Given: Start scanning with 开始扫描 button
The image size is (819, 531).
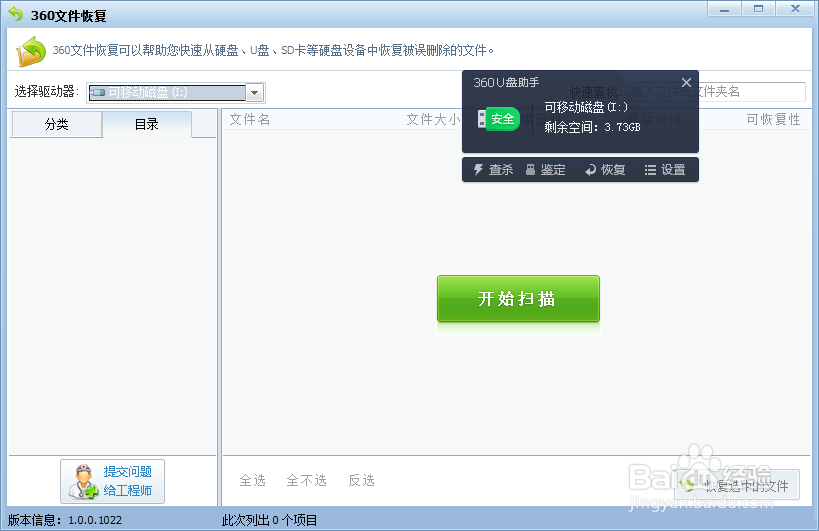Looking at the screenshot, I should (x=518, y=298).
